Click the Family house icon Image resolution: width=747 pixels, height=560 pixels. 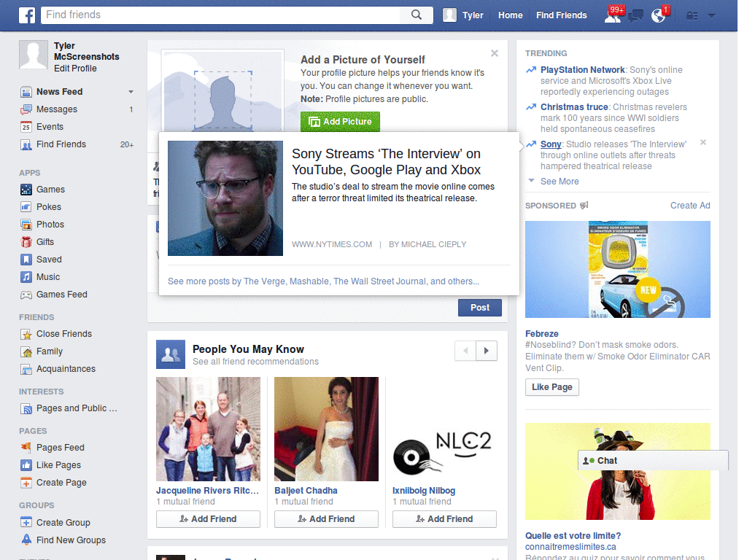[26, 351]
